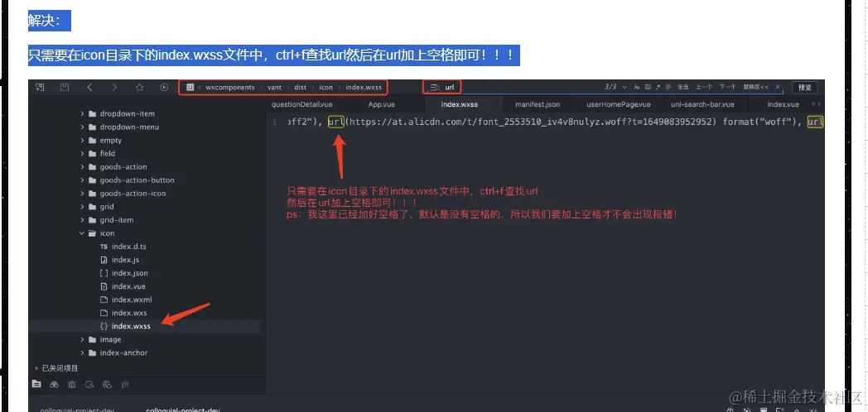This screenshot has height=412, width=868.
Task: Click 全选 to select all matches
Action: click(683, 88)
